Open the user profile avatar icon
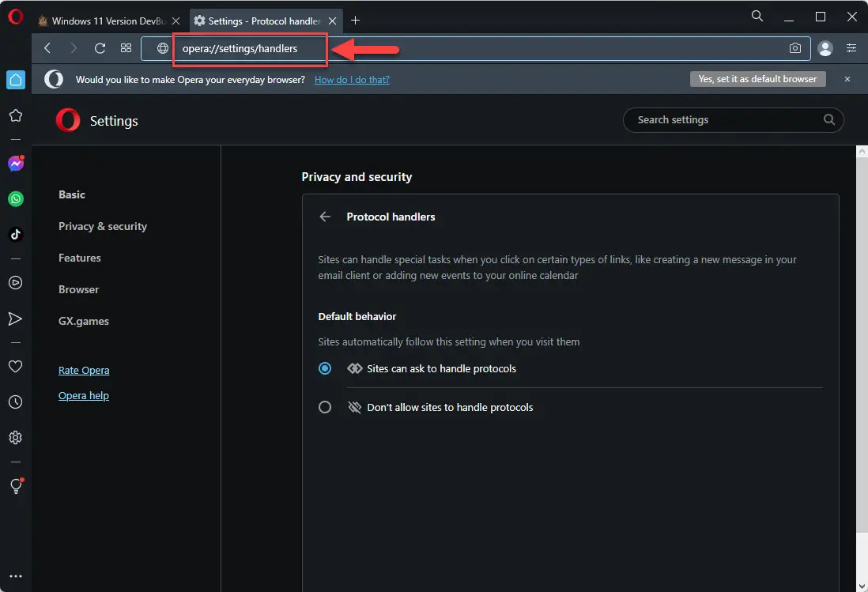The width and height of the screenshot is (868, 592). tap(825, 48)
